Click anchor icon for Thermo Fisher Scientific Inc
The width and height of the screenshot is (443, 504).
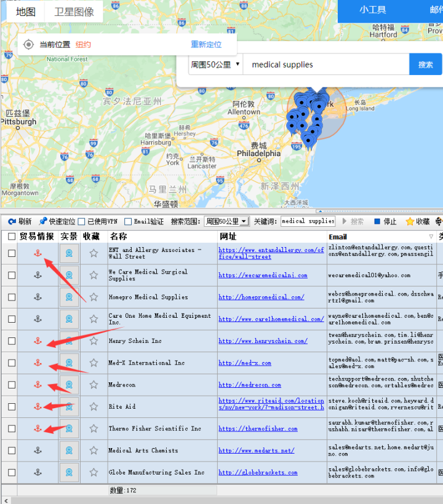[x=38, y=428]
